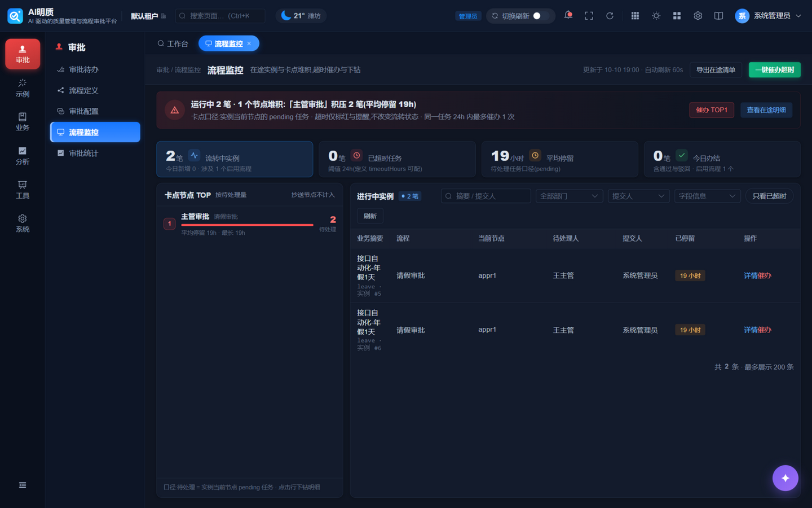The image size is (812, 508).
Task: Open 详情 for instance #5 row
Action: pos(751,275)
